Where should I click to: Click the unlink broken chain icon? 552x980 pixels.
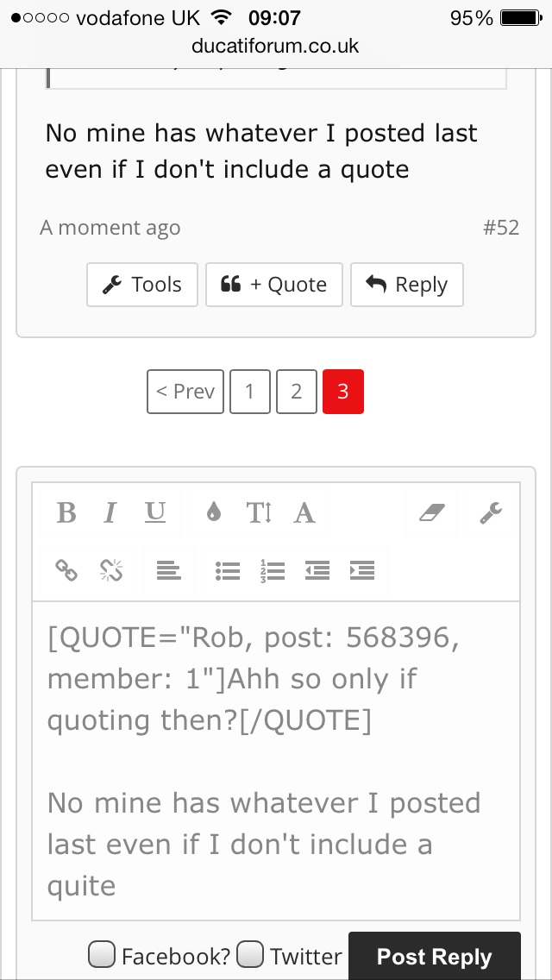coord(111,570)
